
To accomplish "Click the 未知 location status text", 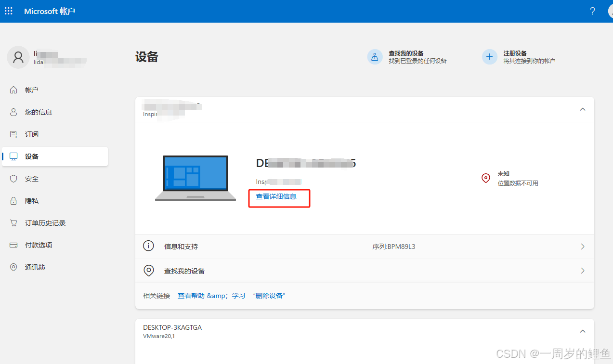I will point(504,174).
